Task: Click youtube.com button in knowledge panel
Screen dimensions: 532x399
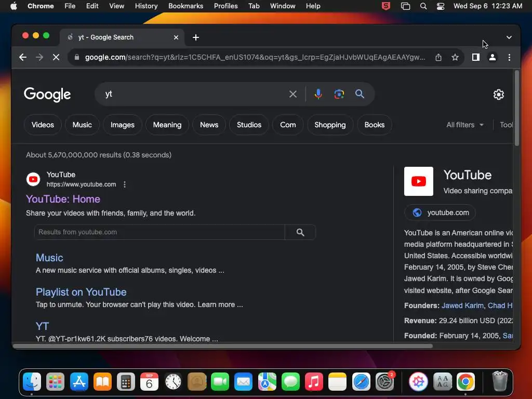Action: pos(440,212)
